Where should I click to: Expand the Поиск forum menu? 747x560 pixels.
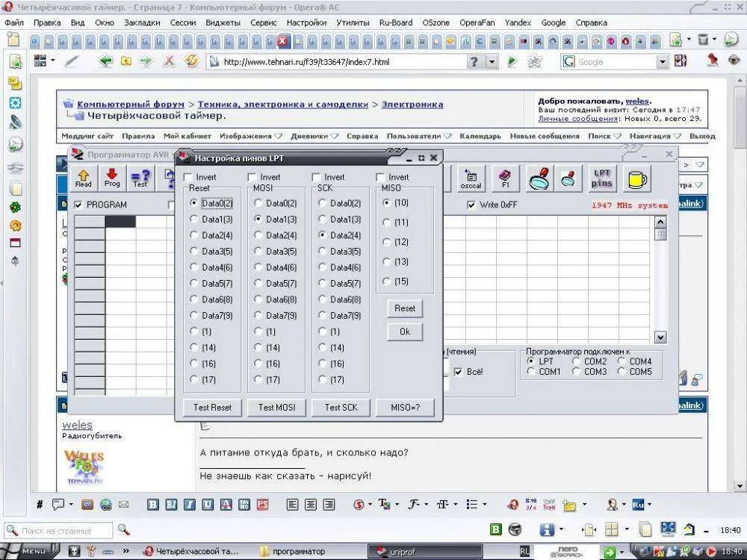click(604, 136)
